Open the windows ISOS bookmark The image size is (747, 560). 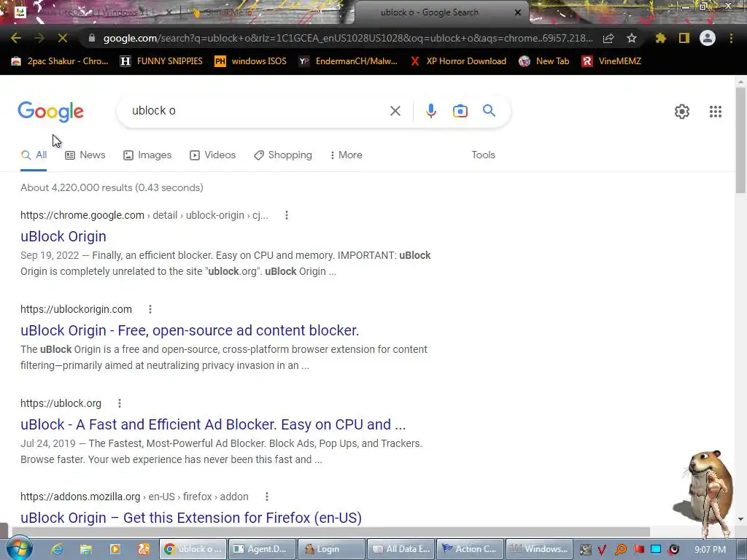tap(251, 61)
